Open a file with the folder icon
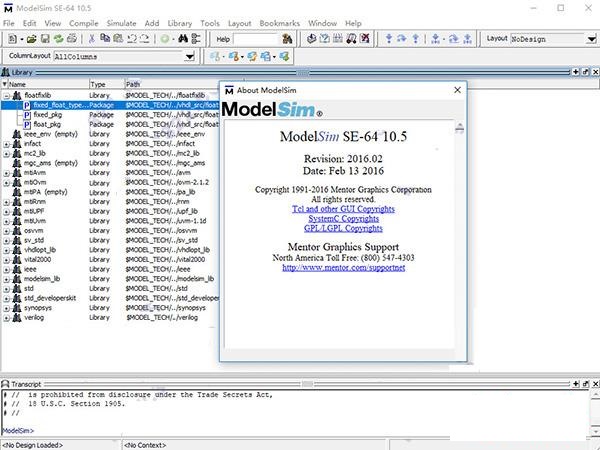The height and width of the screenshot is (450, 600). point(31,39)
